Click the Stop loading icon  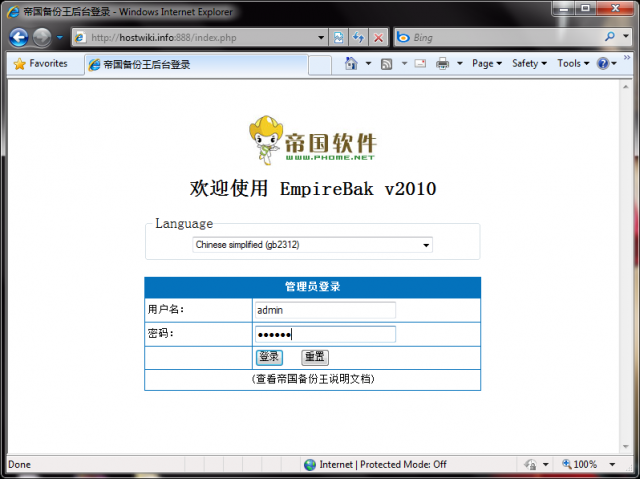point(378,37)
